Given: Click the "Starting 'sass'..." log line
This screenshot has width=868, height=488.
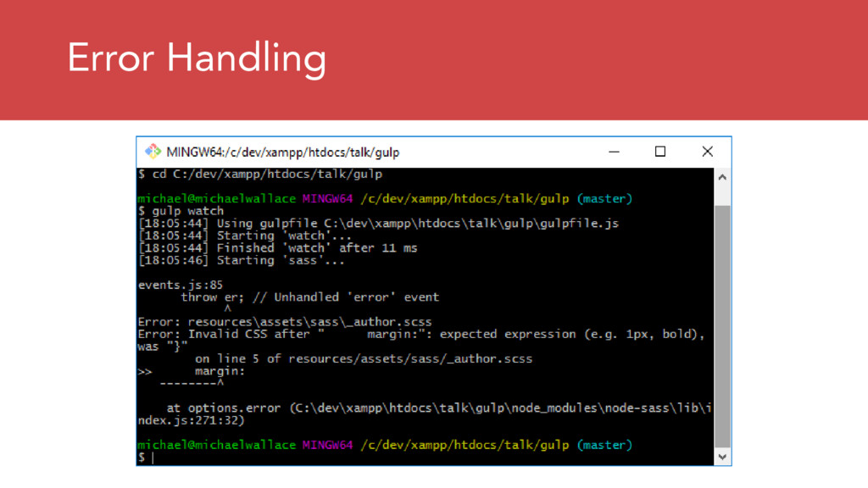Looking at the screenshot, I should pos(242,260).
